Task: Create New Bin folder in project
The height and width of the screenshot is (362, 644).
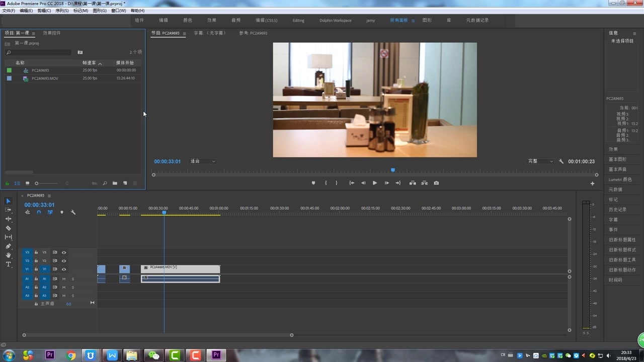Action: 115,184
